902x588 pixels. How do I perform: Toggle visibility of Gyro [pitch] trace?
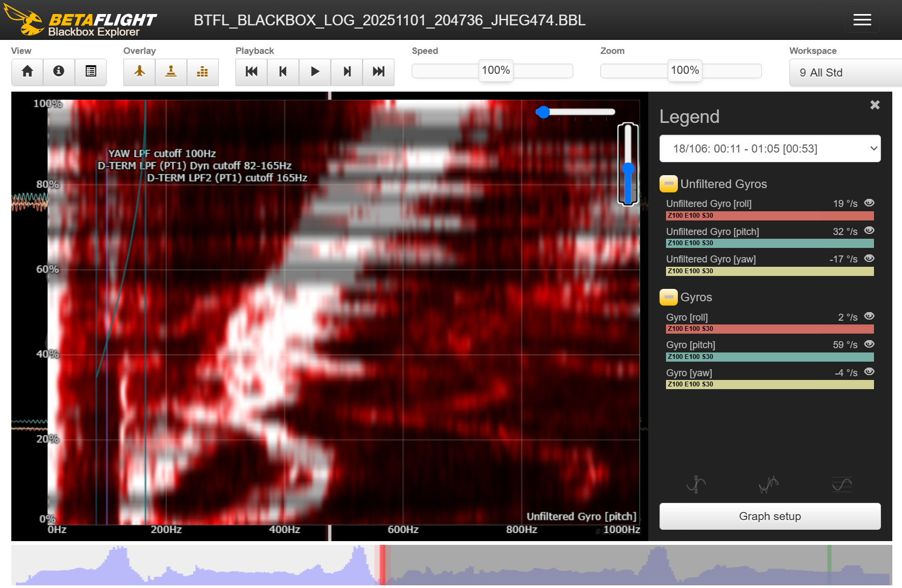[869, 344]
